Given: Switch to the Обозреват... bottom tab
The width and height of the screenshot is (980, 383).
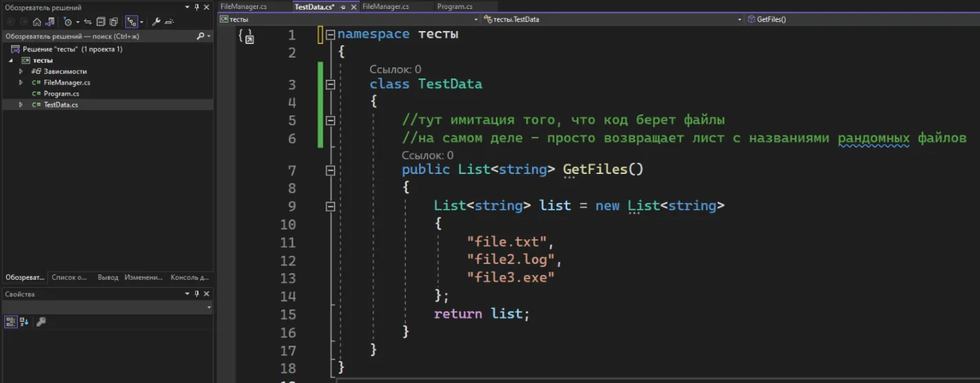Looking at the screenshot, I should click(x=25, y=278).
